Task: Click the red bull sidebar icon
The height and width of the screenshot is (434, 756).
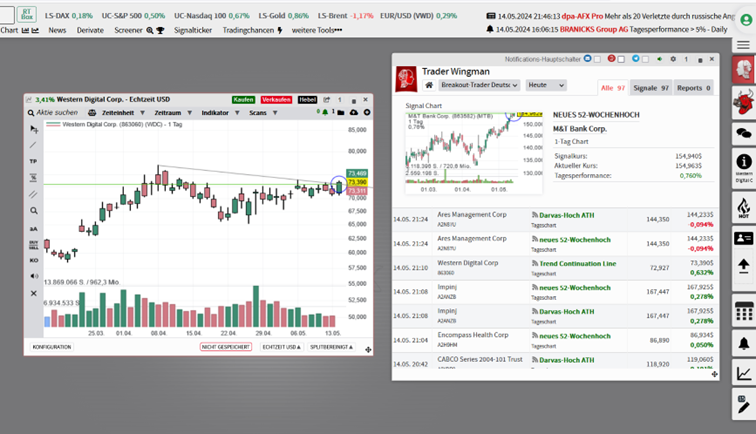Action: (743, 100)
